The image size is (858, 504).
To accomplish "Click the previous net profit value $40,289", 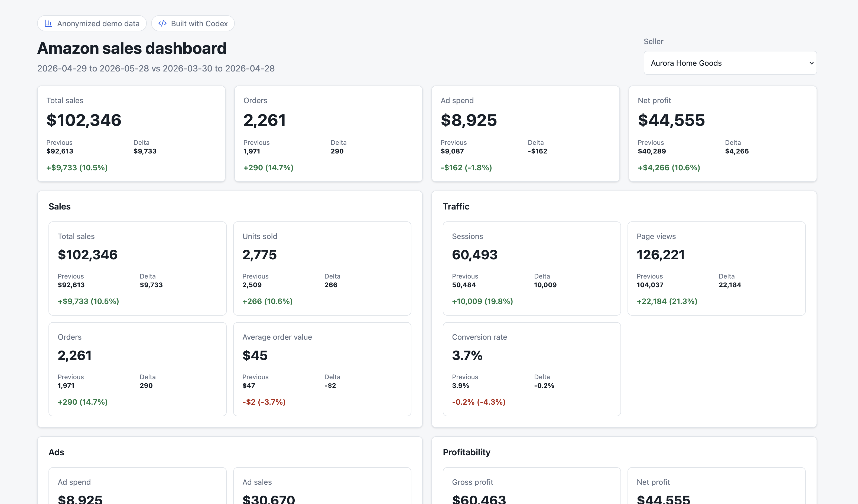I will point(652,151).
